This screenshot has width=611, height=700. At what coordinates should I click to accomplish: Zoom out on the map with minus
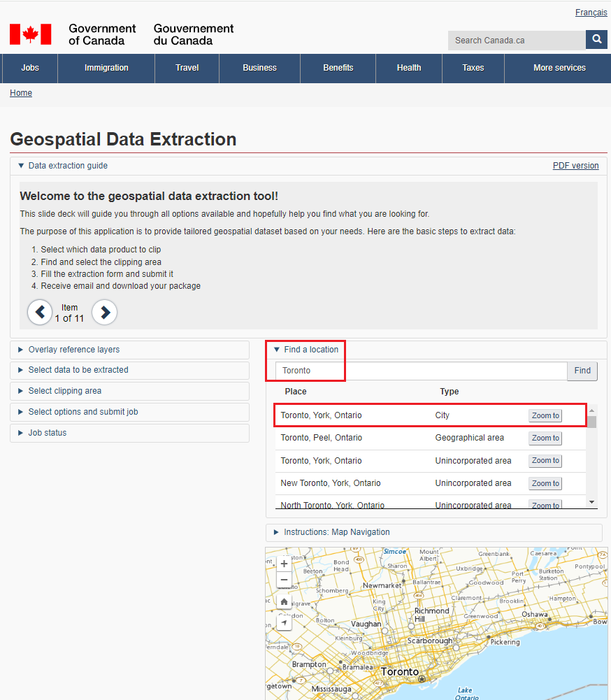pos(285,580)
